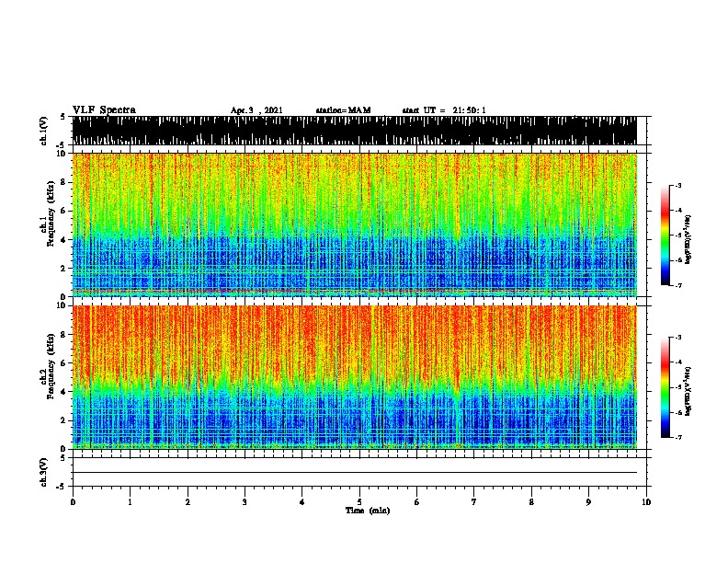The height and width of the screenshot is (563, 728).
Task: Click time axis tick label "9"
Action: coord(588,502)
